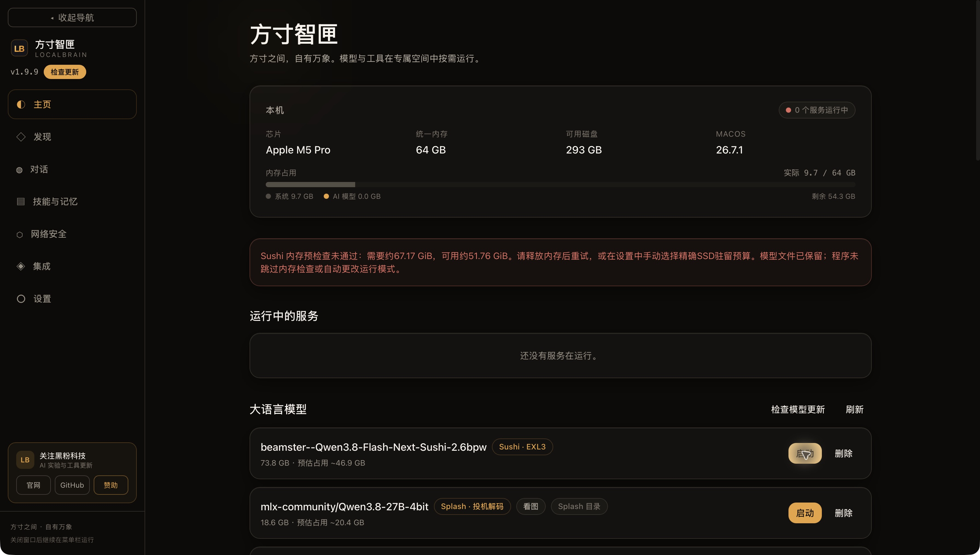The image size is (980, 555).
Task: Click the hexagon icon beside 网络安全
Action: 20,235
